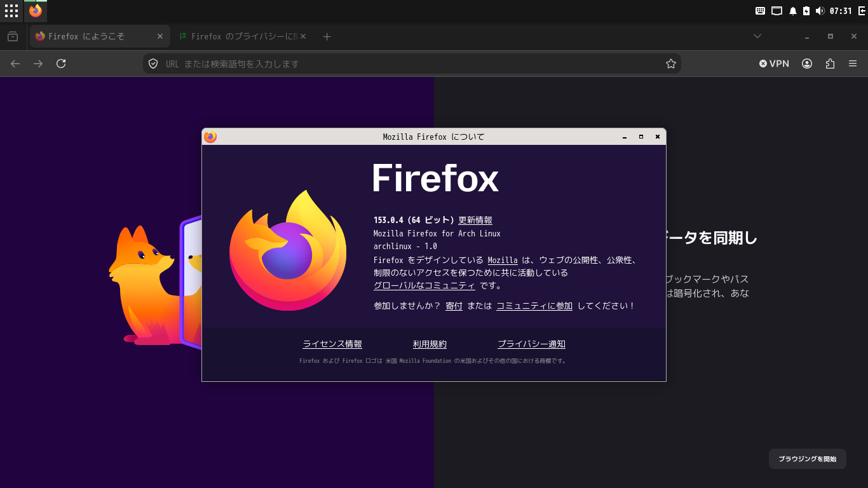
Task: Focus the URL address bar
Action: tap(412, 64)
